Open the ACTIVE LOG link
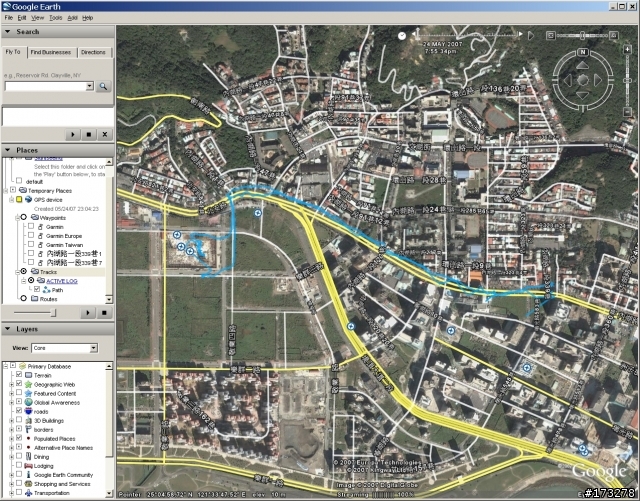640x501 pixels. (62, 281)
